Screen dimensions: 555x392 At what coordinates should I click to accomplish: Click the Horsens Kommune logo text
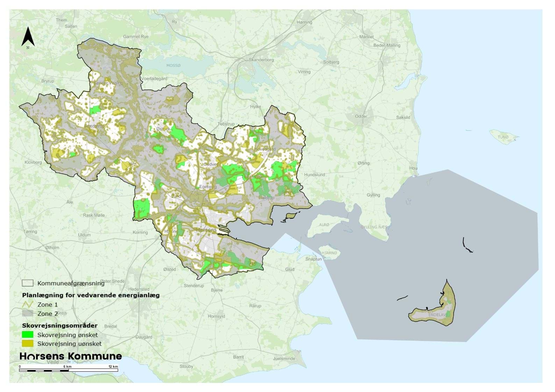tap(71, 356)
